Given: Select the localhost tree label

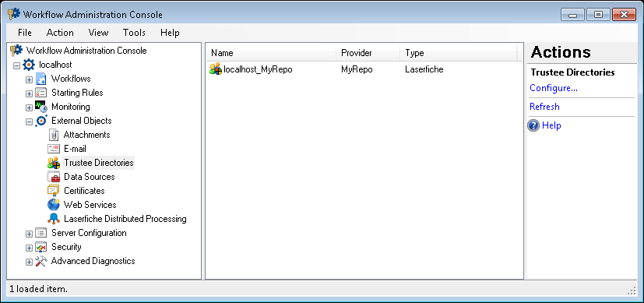Looking at the screenshot, I should tap(55, 65).
